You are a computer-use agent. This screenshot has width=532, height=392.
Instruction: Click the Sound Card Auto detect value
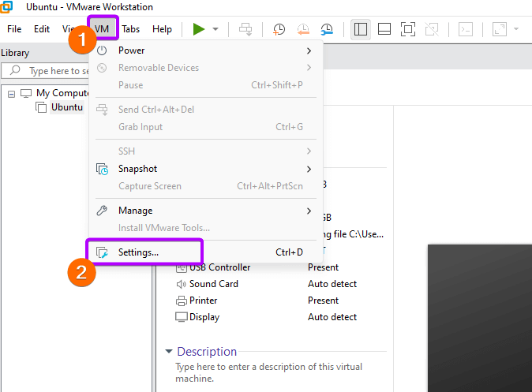pos(332,284)
